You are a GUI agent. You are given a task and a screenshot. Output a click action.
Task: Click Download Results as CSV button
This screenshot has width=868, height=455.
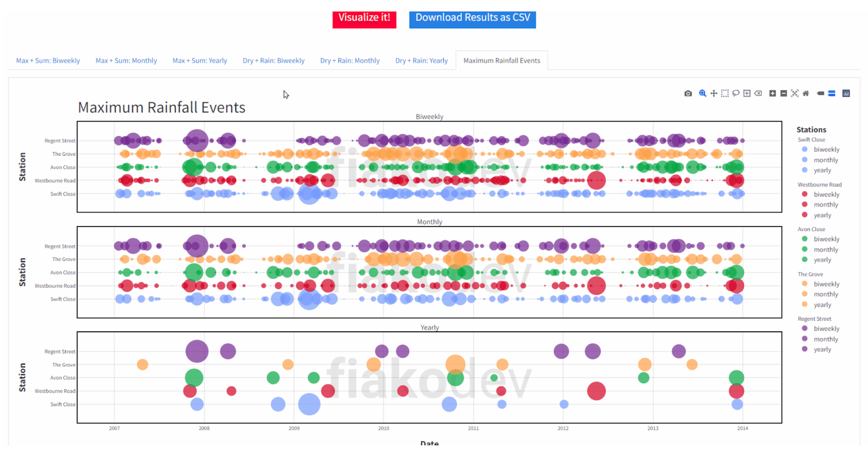coord(473,18)
